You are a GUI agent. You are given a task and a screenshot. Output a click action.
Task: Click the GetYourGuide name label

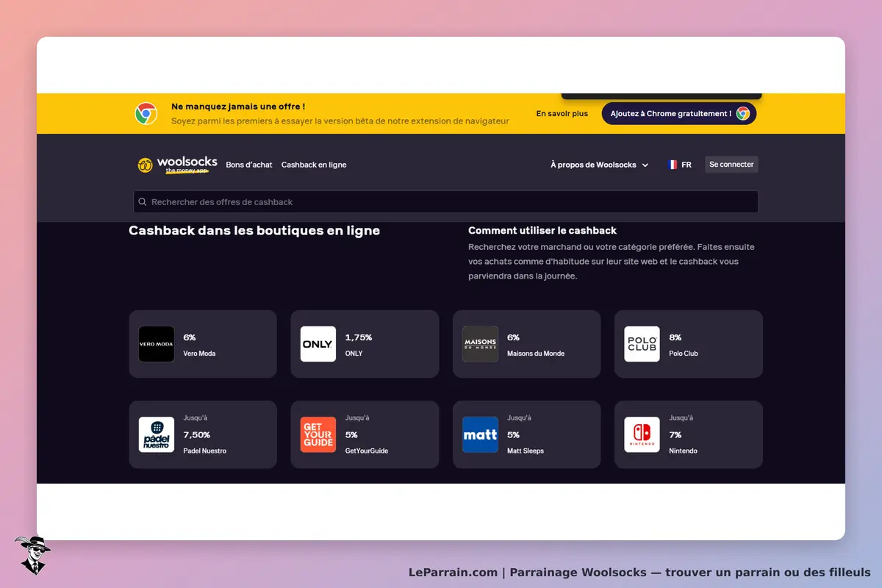coord(367,451)
